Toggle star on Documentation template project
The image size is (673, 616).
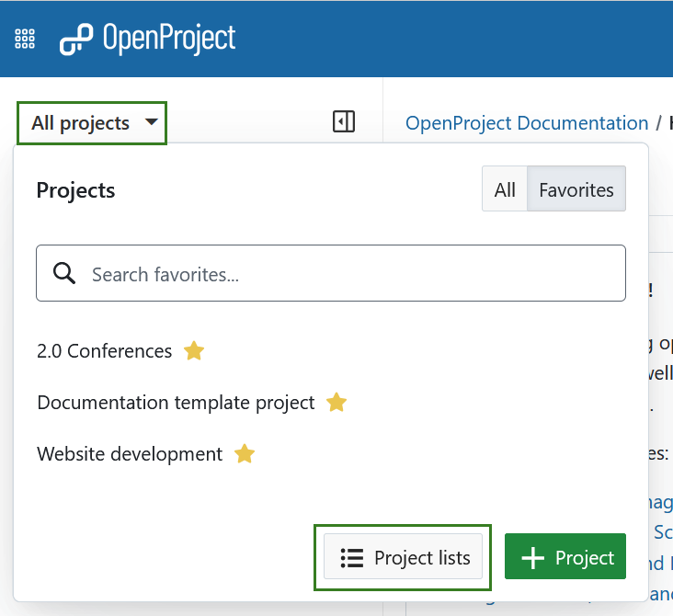(x=336, y=403)
